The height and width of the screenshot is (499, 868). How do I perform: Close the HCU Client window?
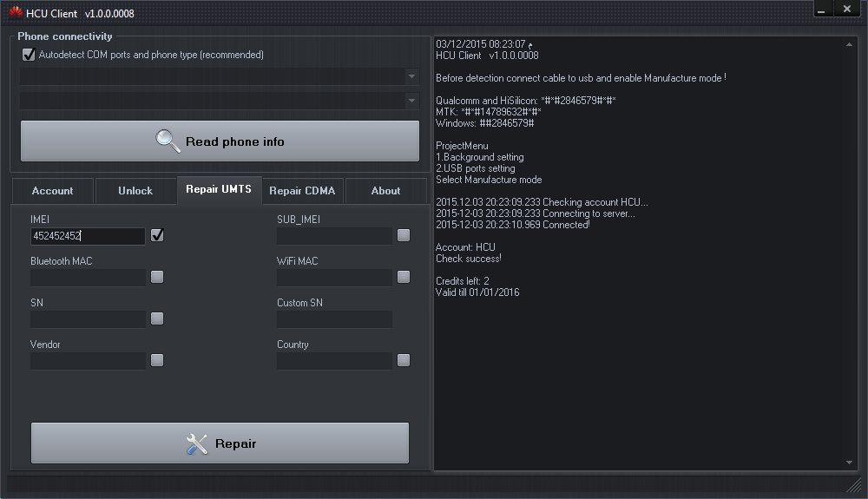click(x=847, y=9)
